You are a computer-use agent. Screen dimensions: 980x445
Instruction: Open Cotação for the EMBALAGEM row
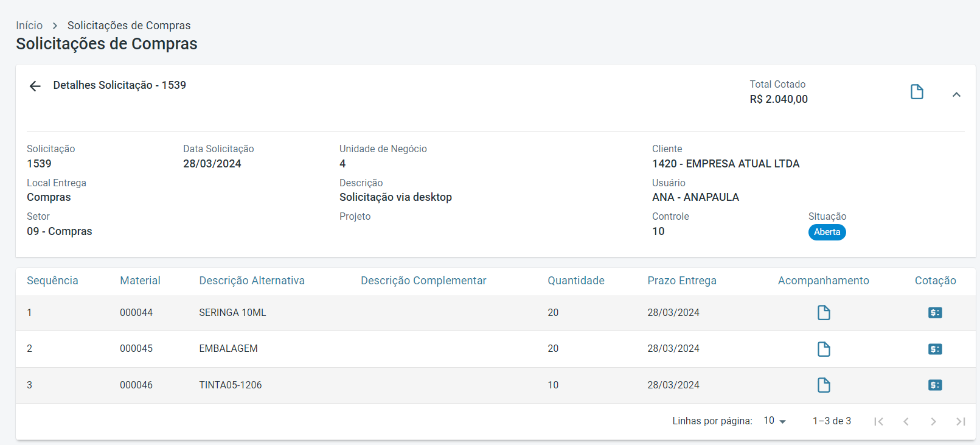(935, 349)
